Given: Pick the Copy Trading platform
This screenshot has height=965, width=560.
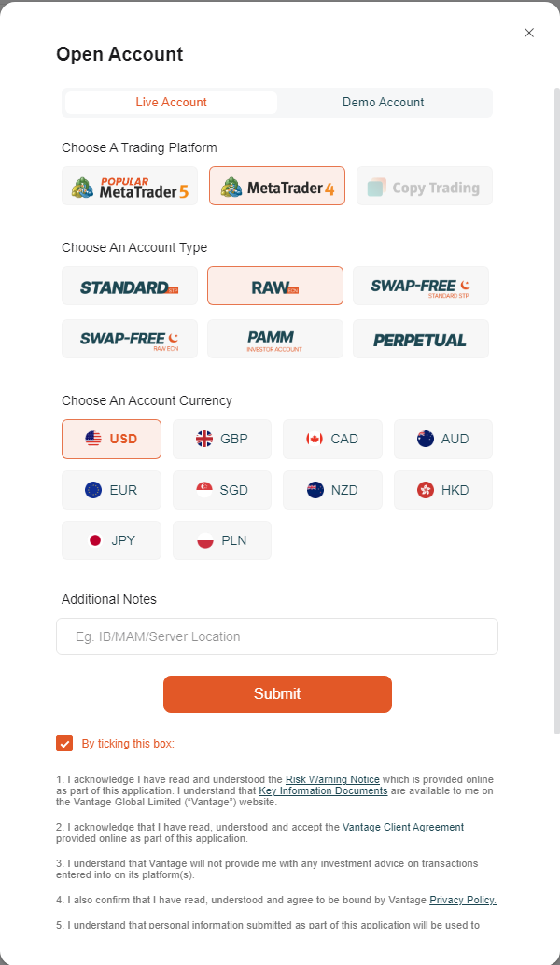Looking at the screenshot, I should tap(425, 186).
